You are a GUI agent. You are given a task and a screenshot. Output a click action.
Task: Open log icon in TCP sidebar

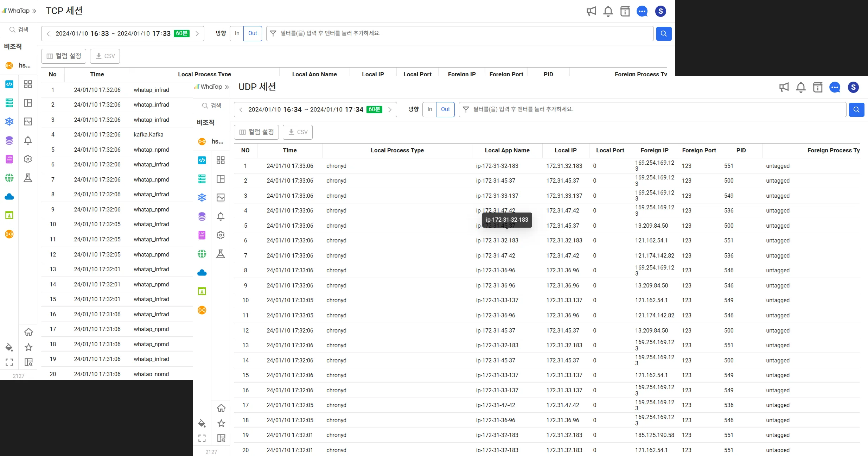pos(9,159)
